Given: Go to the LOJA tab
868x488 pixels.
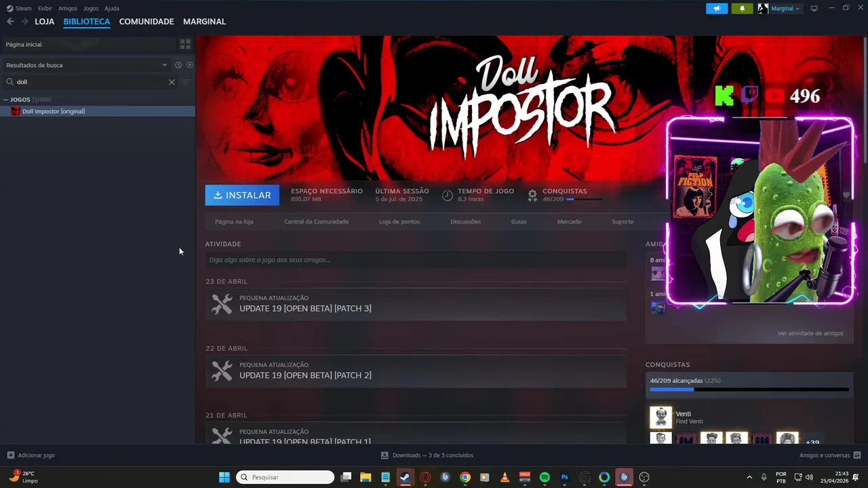Looking at the screenshot, I should pos(45,22).
